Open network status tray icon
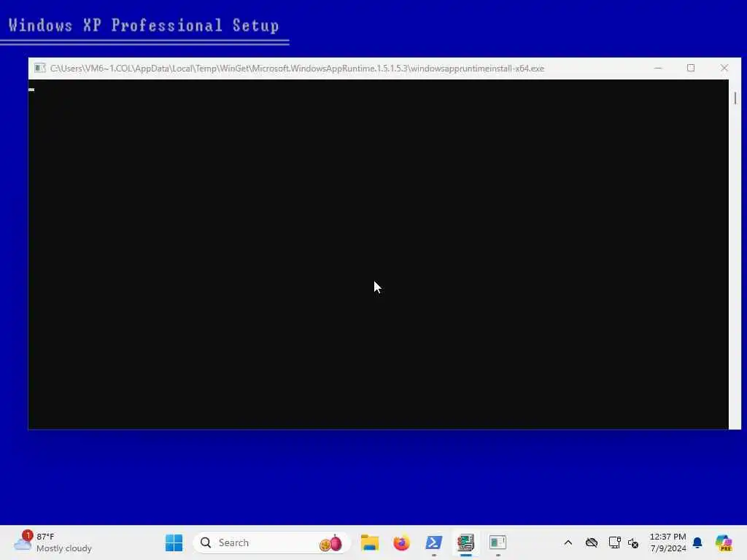This screenshot has width=747, height=560. click(x=614, y=542)
